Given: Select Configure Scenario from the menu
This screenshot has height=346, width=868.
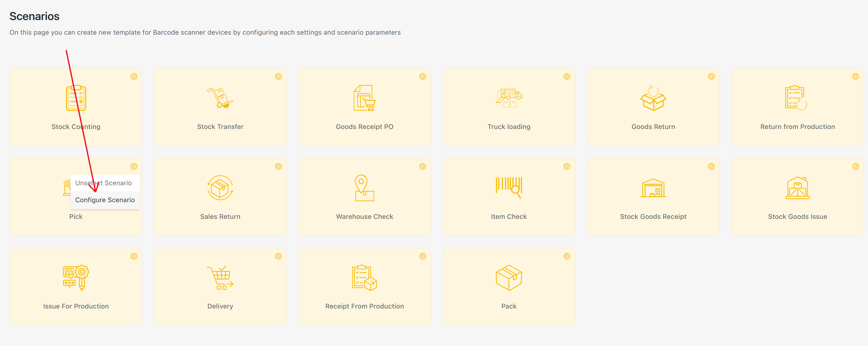Looking at the screenshot, I should tap(105, 200).
